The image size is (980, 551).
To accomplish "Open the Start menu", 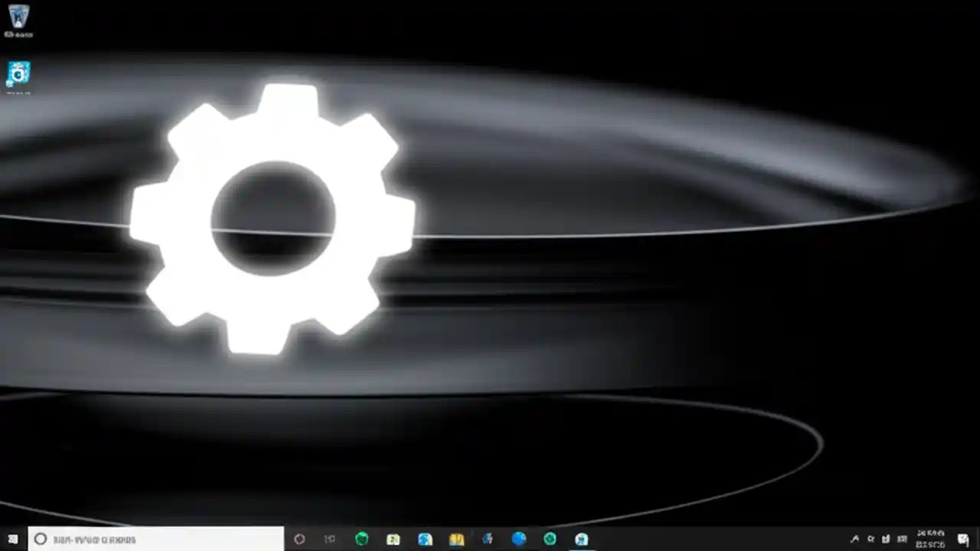I will click(12, 540).
